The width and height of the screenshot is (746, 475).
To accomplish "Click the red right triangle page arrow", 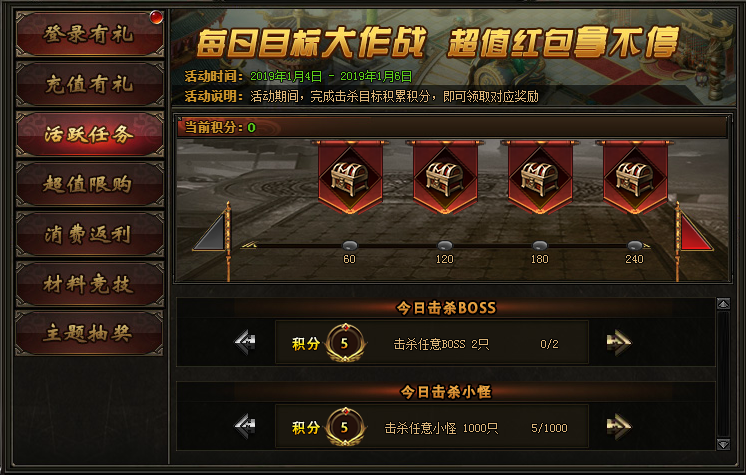I will point(694,233).
